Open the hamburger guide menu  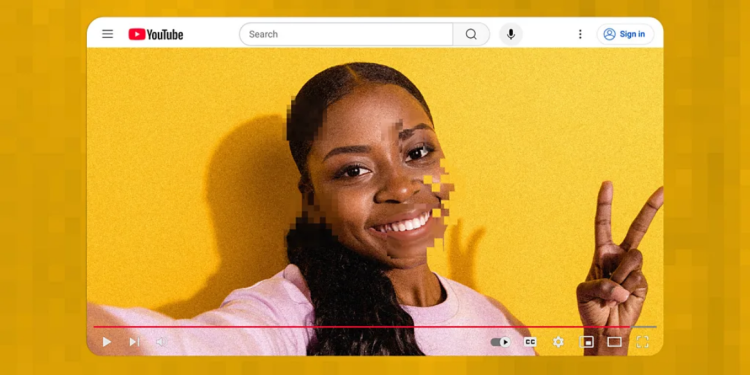coord(108,34)
